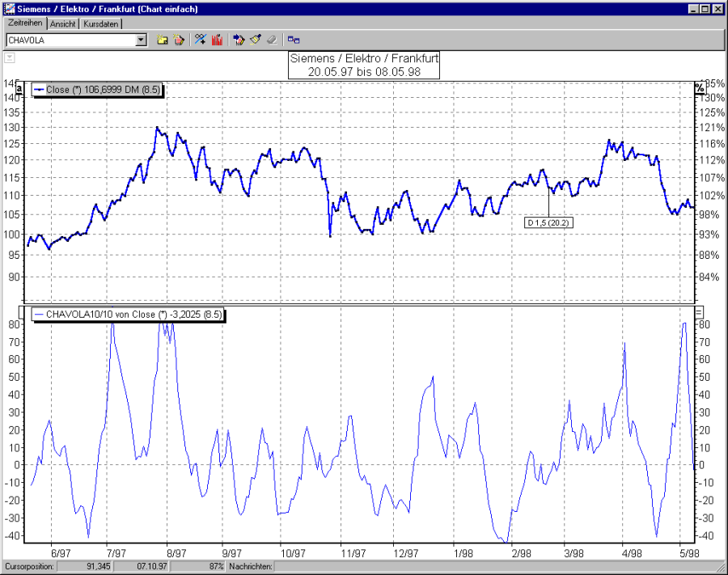The width and height of the screenshot is (728, 575).
Task: Open the window system menu icon
Action: pos(8,9)
